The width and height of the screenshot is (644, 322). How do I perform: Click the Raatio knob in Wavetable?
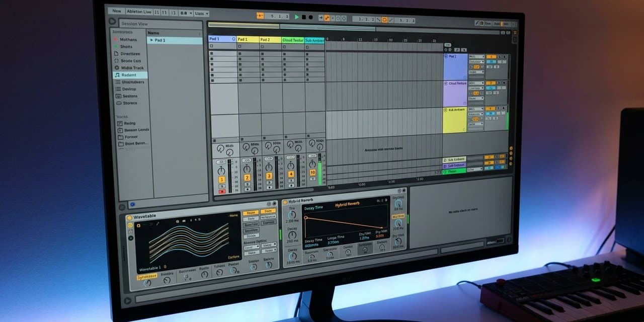click(204, 274)
